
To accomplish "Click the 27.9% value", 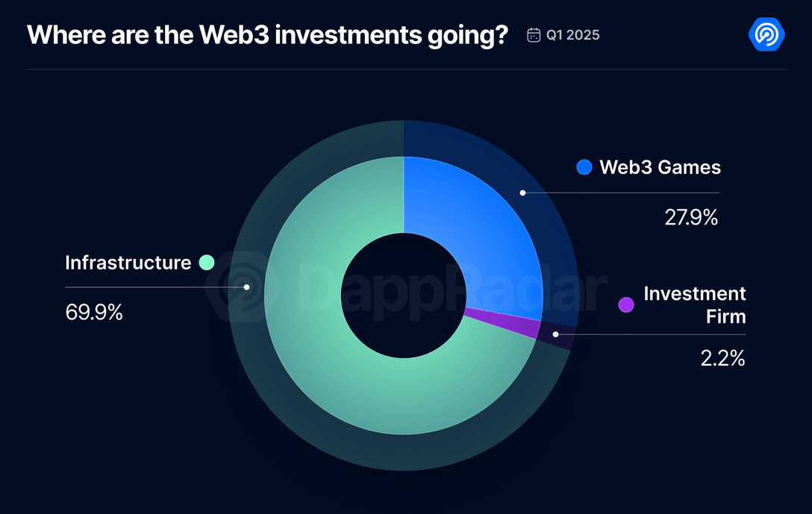I will tap(690, 218).
